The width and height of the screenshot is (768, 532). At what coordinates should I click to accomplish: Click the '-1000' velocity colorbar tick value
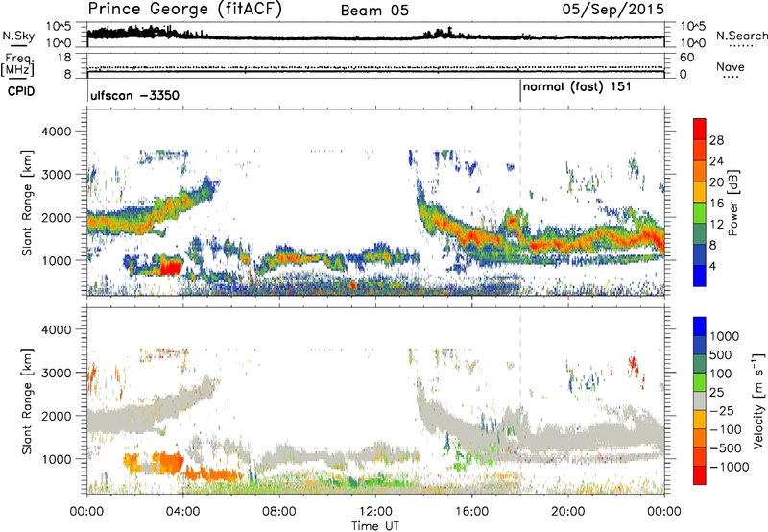click(x=729, y=467)
